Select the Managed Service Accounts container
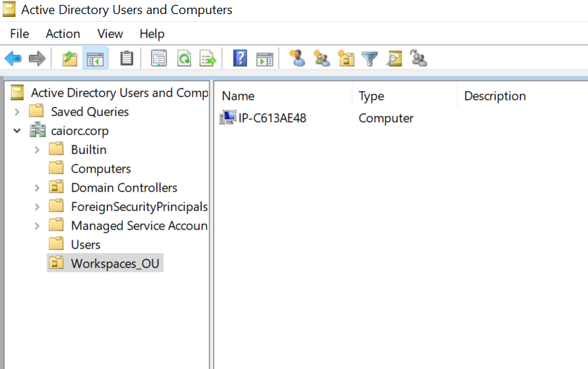The height and width of the screenshot is (369, 588). (x=140, y=226)
